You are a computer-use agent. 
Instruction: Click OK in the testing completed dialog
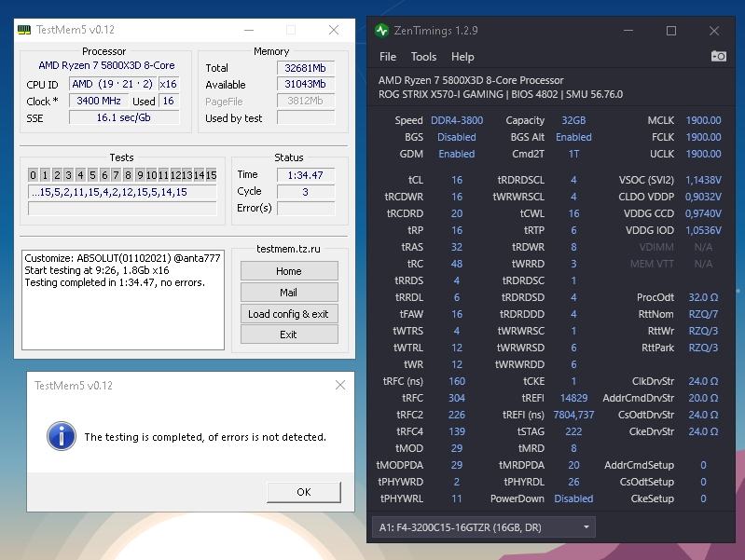point(304,492)
